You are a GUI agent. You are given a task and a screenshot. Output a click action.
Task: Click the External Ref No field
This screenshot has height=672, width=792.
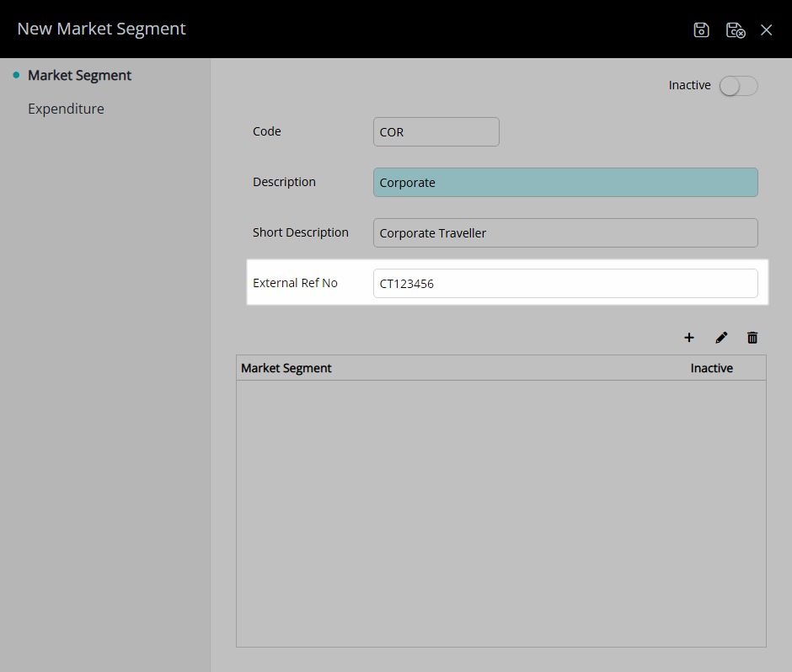tap(565, 283)
